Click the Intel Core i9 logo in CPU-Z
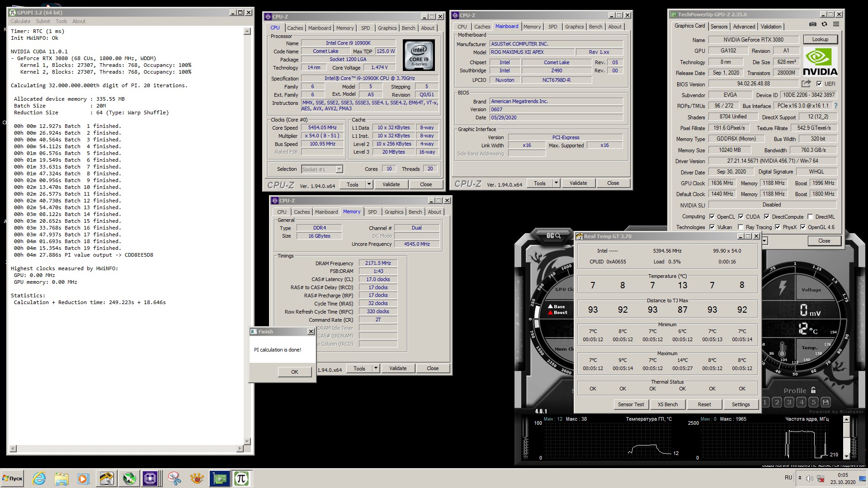Viewport: 868px width, 488px height. coord(419,55)
